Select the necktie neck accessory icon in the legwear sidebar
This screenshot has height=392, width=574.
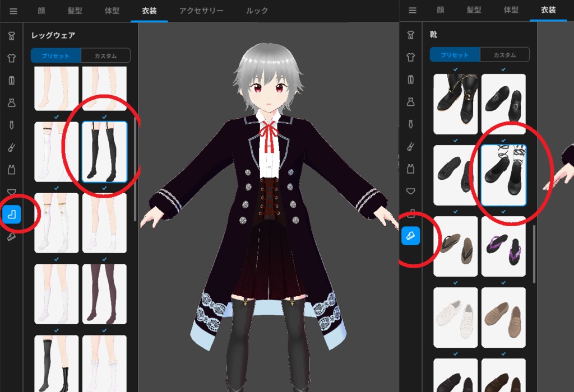[x=11, y=125]
